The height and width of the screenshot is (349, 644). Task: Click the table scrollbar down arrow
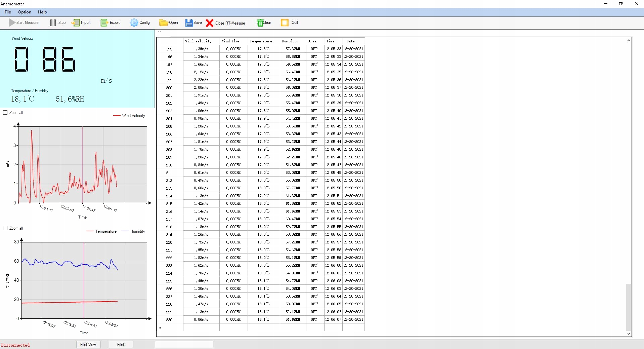[629, 334]
